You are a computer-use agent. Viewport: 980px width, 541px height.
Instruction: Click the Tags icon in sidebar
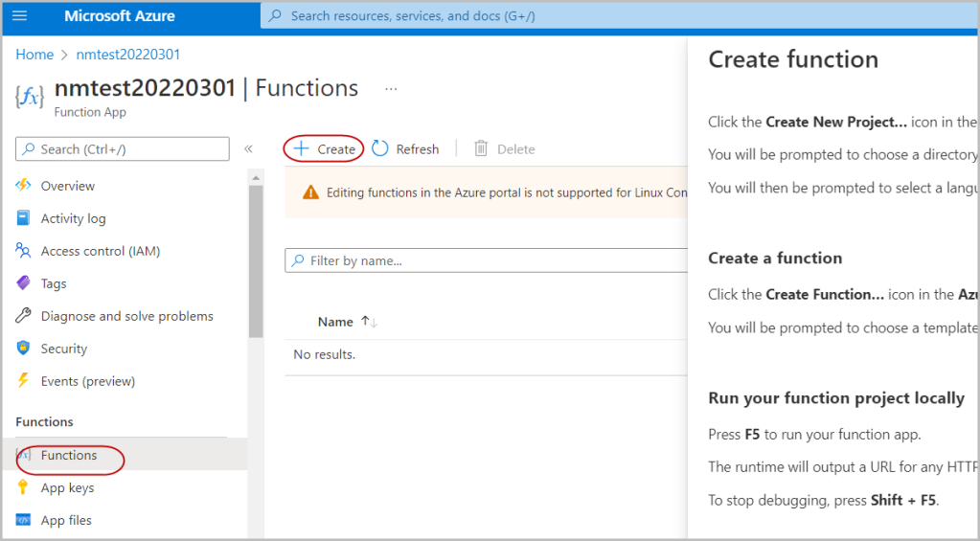pos(24,283)
